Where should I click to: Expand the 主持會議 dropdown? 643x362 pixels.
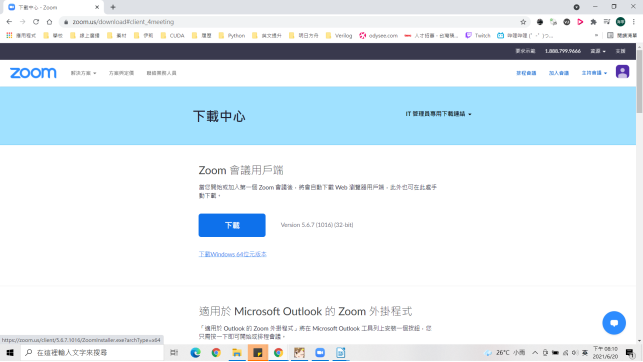point(594,73)
